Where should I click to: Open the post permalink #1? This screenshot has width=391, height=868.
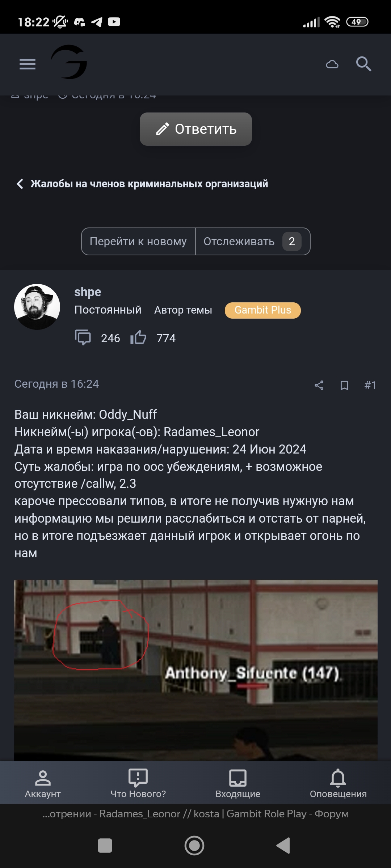[x=370, y=385]
